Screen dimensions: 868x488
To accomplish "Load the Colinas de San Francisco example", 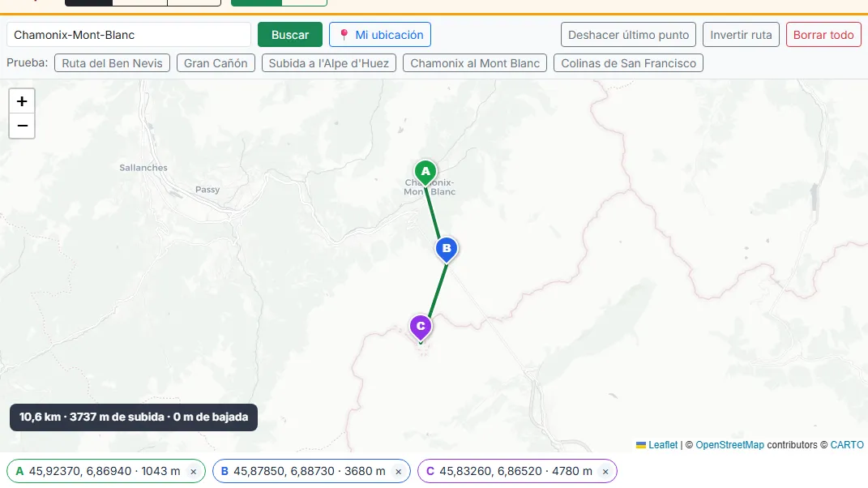I will click(x=628, y=63).
